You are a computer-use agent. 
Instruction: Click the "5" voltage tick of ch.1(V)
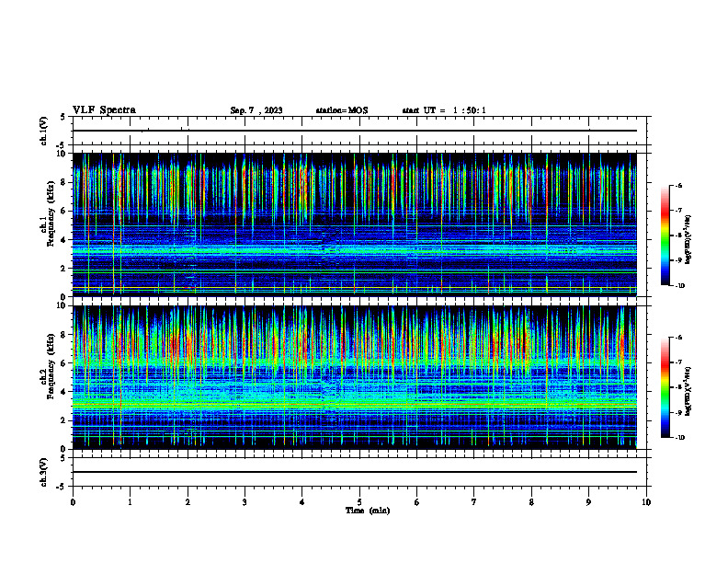pos(63,117)
